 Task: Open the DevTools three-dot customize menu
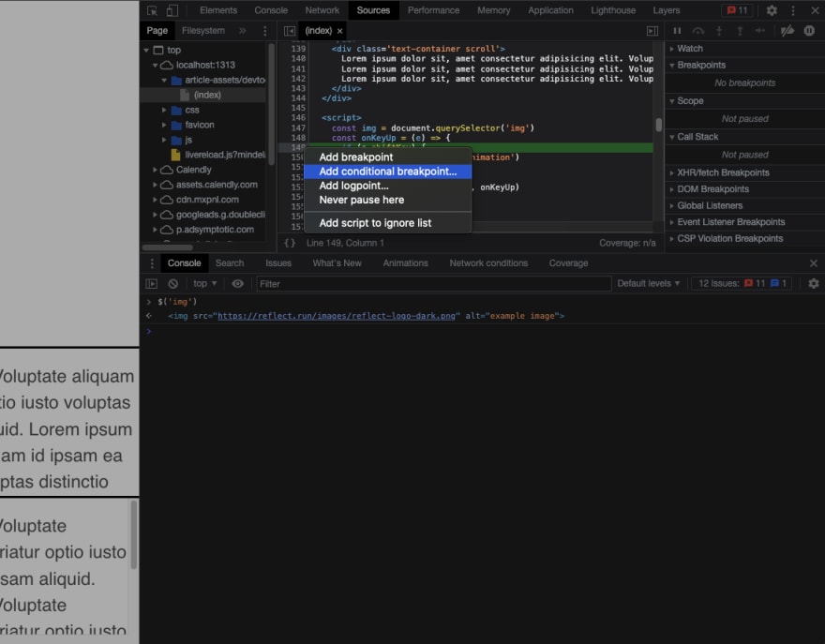pos(793,10)
